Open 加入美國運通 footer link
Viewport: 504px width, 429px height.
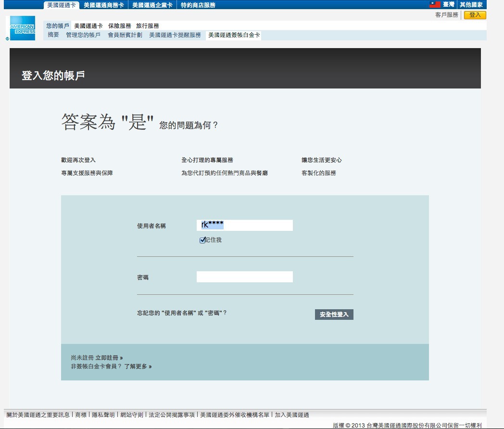coord(292,415)
